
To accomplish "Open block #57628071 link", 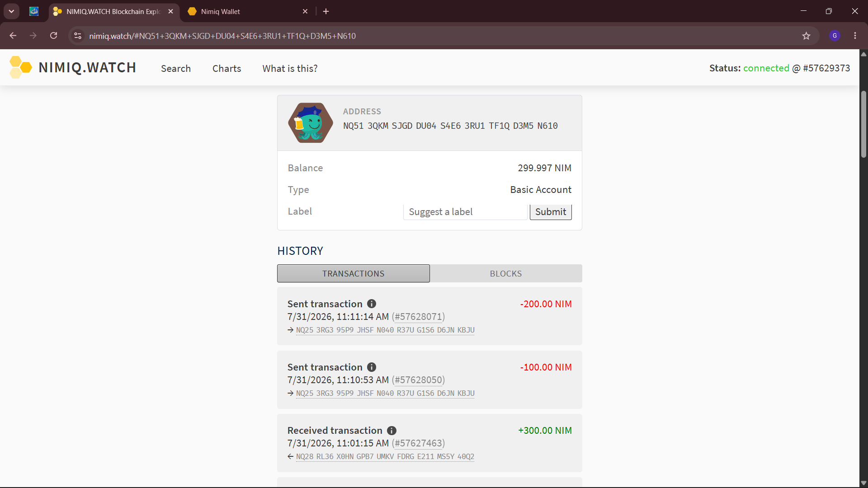I will point(418,317).
